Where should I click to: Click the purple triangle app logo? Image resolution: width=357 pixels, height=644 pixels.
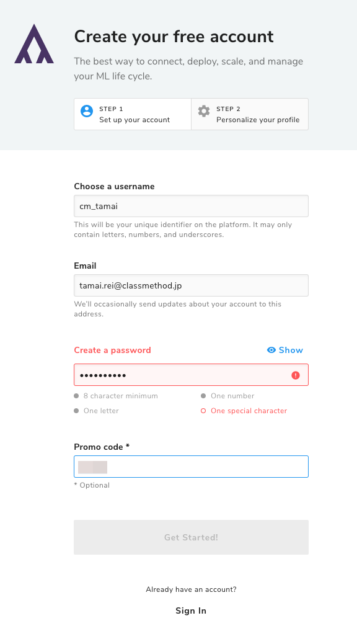(x=33, y=45)
